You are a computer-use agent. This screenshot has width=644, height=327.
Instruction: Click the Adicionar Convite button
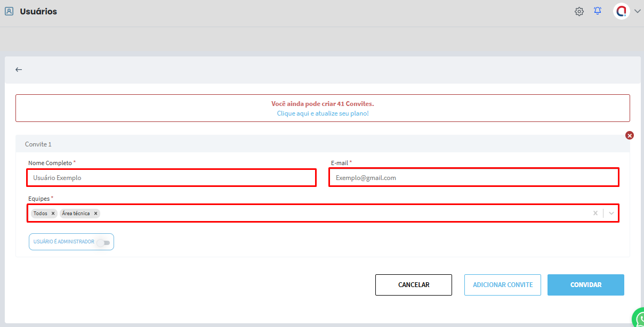point(503,285)
